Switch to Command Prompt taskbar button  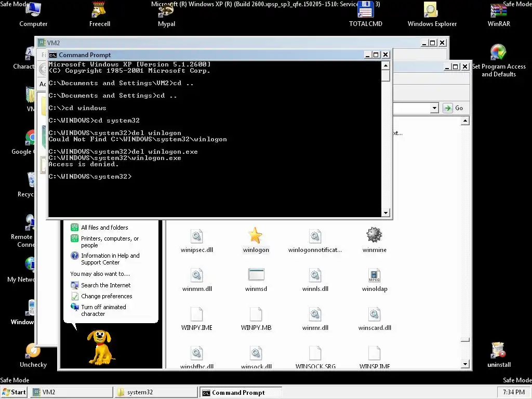(241, 392)
